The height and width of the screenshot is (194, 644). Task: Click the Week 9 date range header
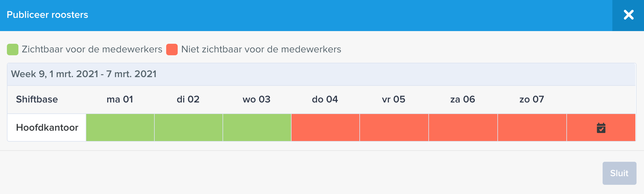[84, 74]
